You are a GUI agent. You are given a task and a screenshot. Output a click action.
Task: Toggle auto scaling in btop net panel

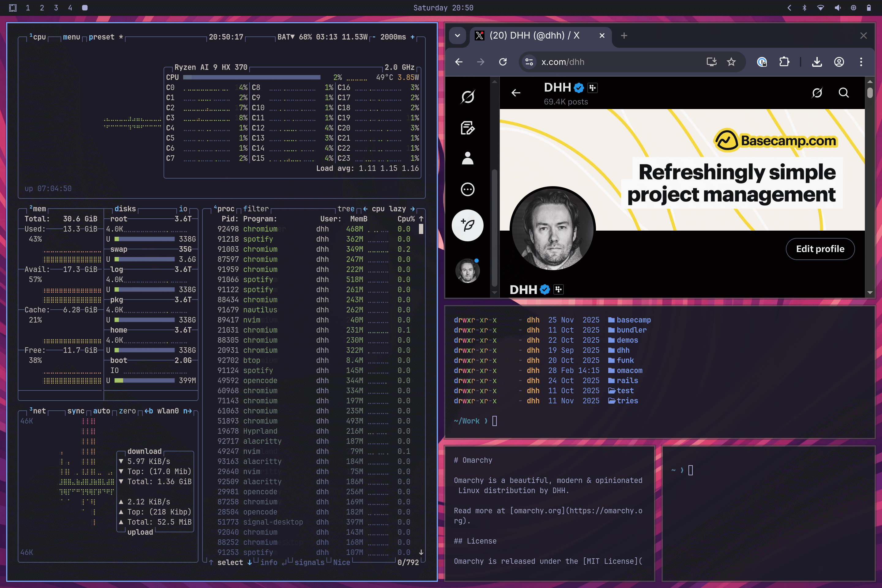coord(101,411)
